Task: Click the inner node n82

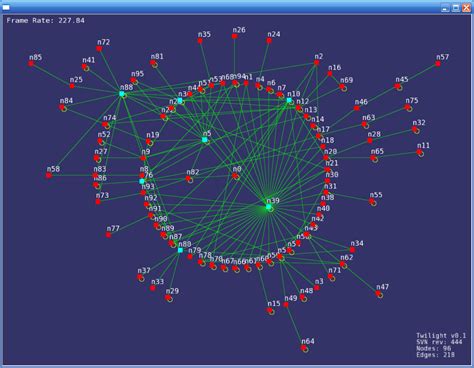Action: point(188,179)
